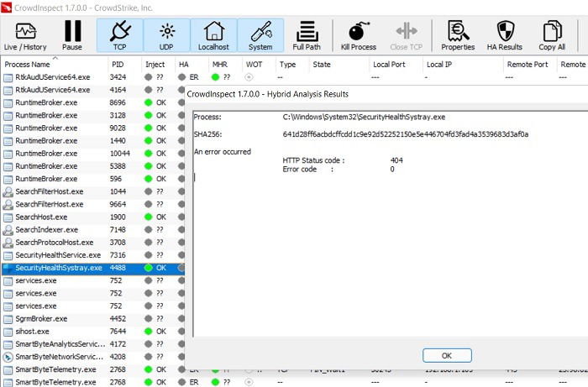Click Remote column header

pos(573,65)
